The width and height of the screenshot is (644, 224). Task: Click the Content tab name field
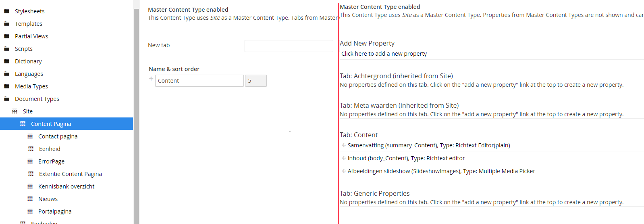coord(199,81)
